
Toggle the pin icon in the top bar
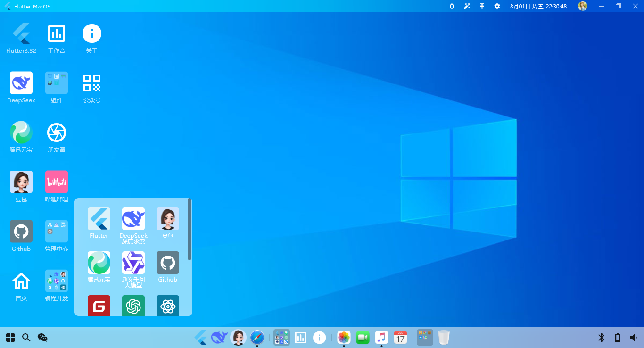point(482,6)
